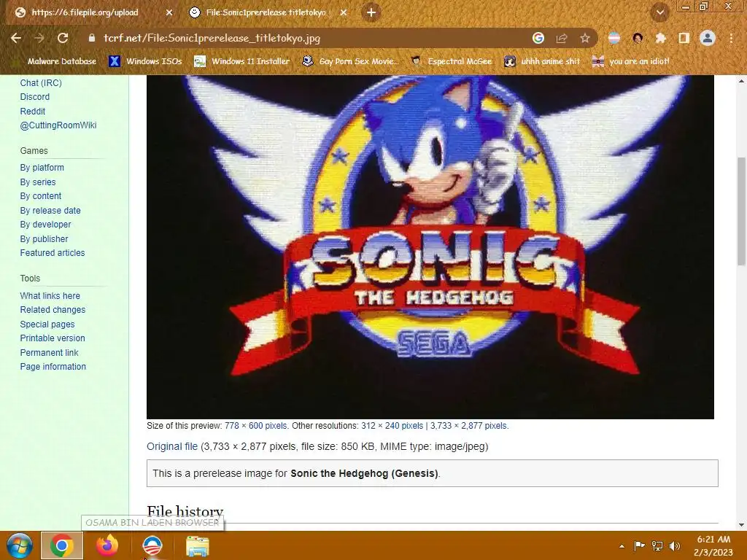This screenshot has height=560, width=747.
Task: Close the filepile.org upload tab
Action: point(169,12)
